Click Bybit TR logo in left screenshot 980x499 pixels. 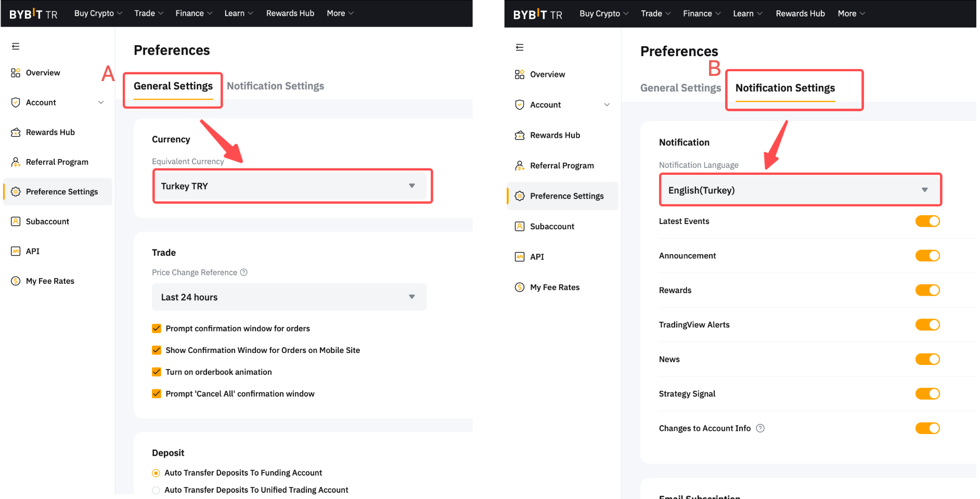[x=33, y=14]
